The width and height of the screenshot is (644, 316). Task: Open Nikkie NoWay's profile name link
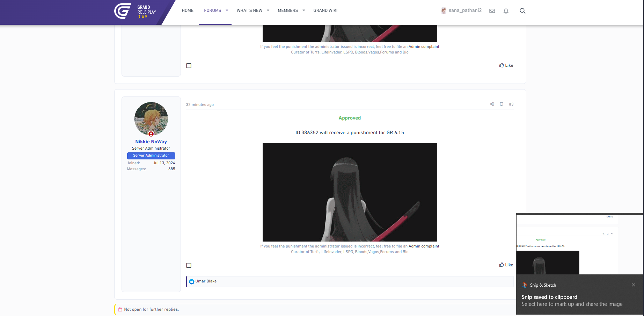(x=151, y=142)
